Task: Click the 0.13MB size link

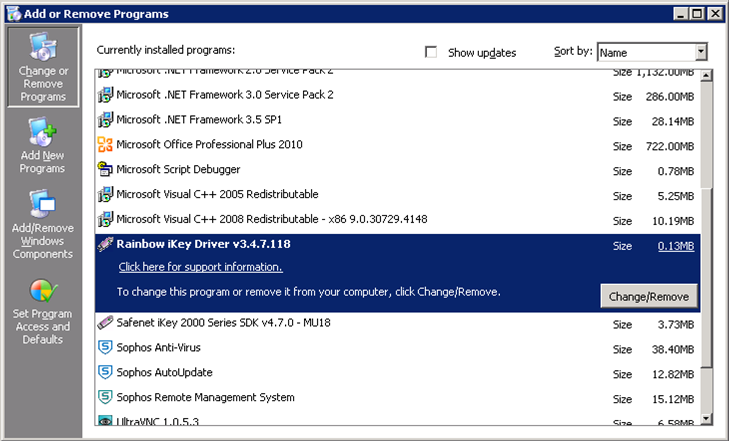Action: 676,245
